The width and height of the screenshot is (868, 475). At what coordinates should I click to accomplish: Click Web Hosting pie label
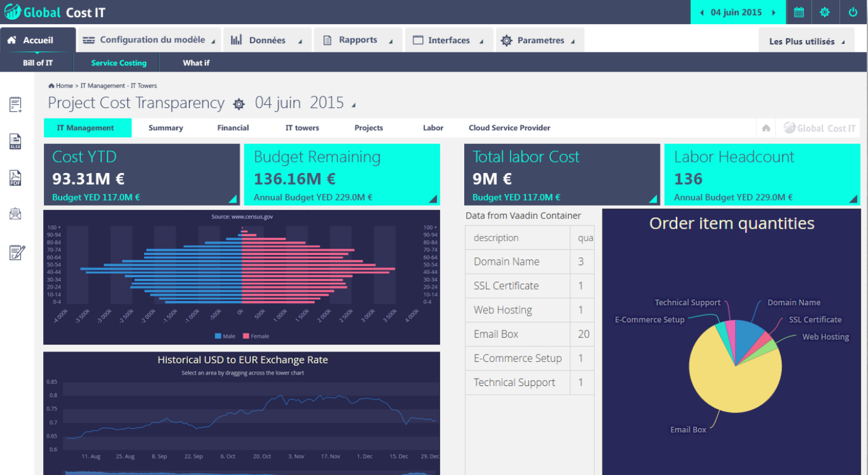click(825, 337)
